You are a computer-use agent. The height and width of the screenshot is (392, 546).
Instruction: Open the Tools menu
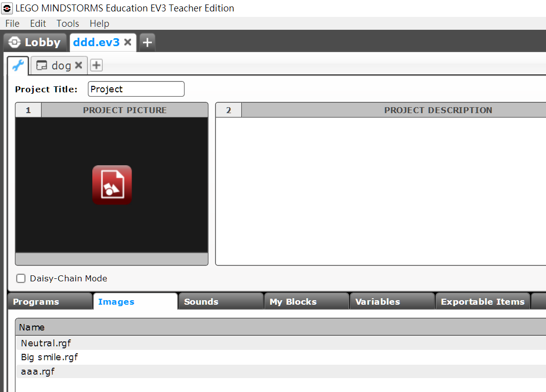(68, 23)
